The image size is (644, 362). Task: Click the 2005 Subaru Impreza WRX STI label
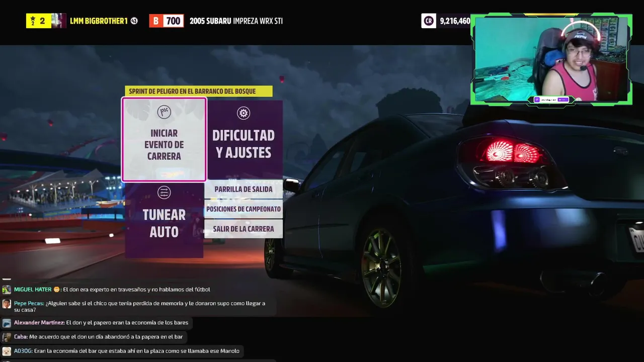pyautogui.click(x=236, y=21)
